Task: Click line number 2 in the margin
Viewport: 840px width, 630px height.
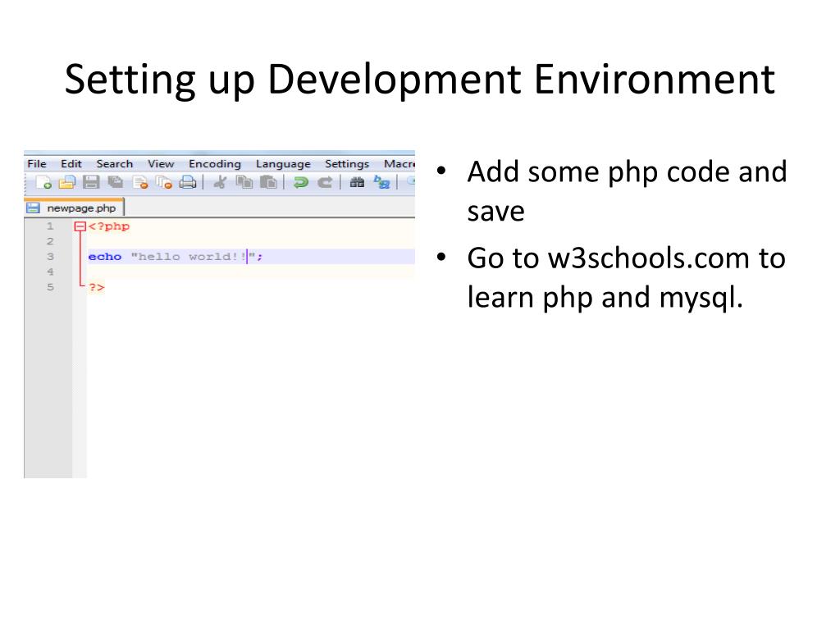Action: point(50,242)
